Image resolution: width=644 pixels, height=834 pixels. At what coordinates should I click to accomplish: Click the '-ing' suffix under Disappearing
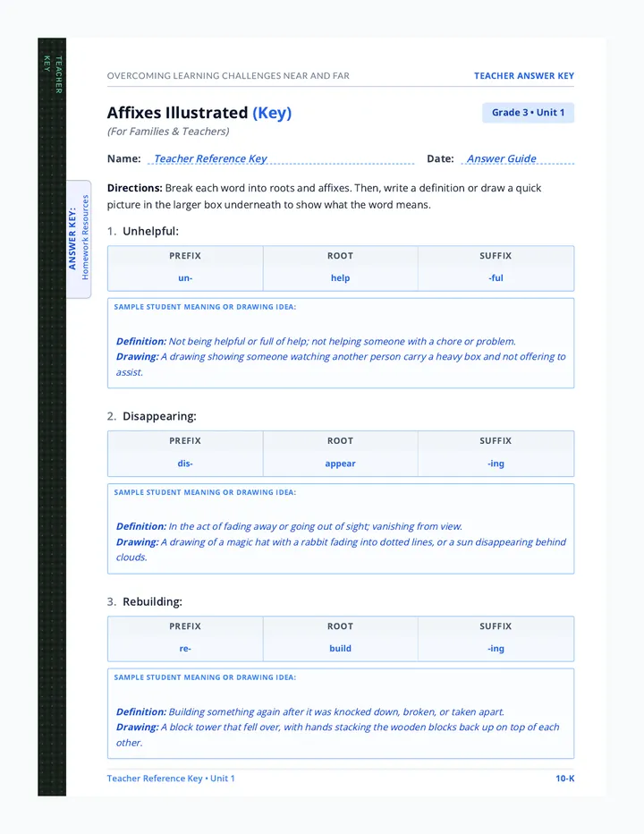point(496,464)
